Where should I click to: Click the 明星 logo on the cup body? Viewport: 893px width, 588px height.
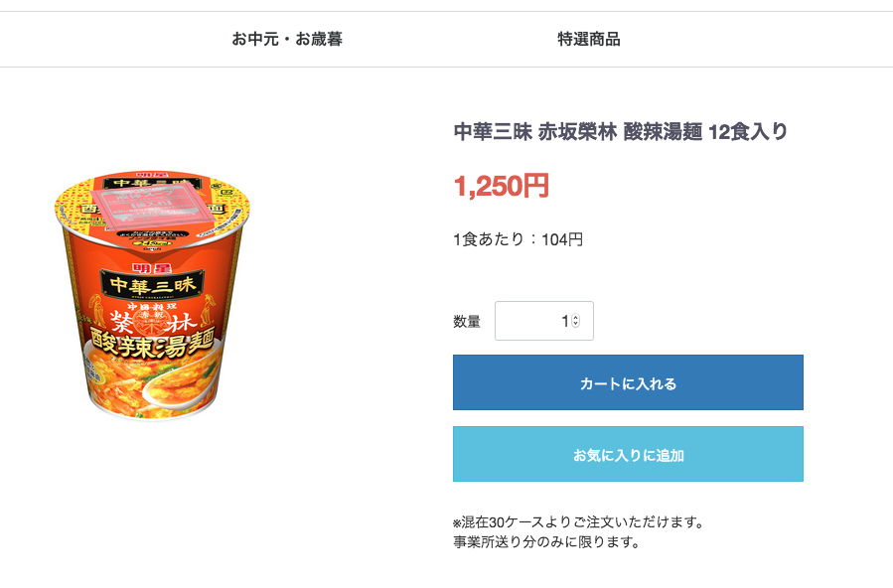point(147,264)
